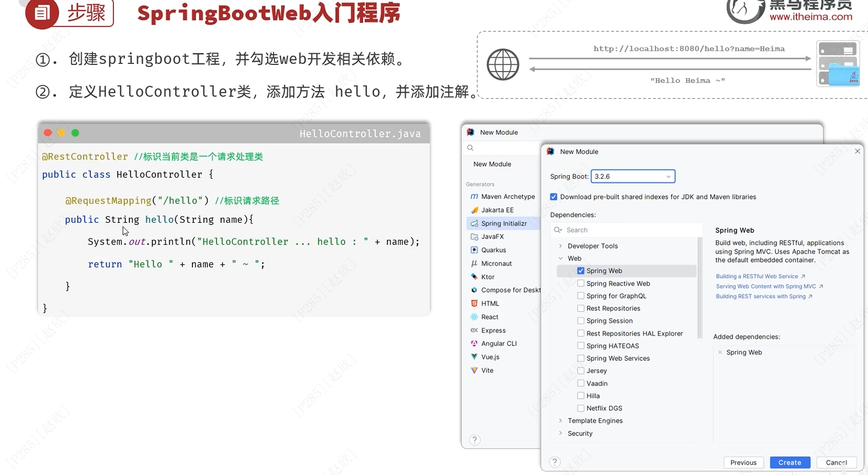Select the Ktor generator icon
The height and width of the screenshot is (475, 868).
pos(474,277)
